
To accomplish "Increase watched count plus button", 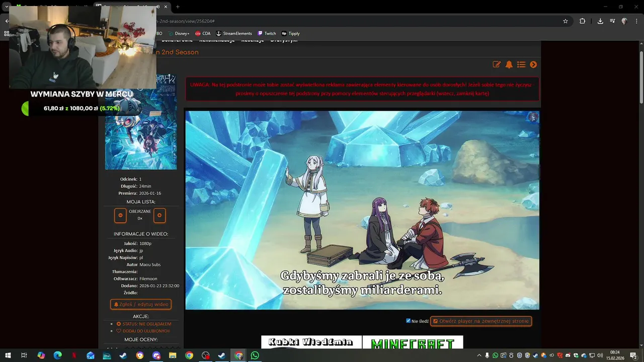I will coord(159,215).
